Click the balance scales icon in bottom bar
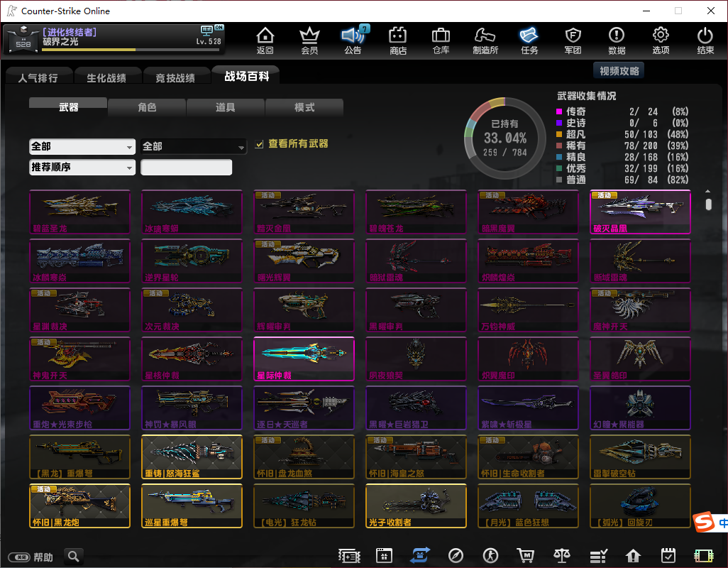The height and width of the screenshot is (568, 728). (x=561, y=555)
